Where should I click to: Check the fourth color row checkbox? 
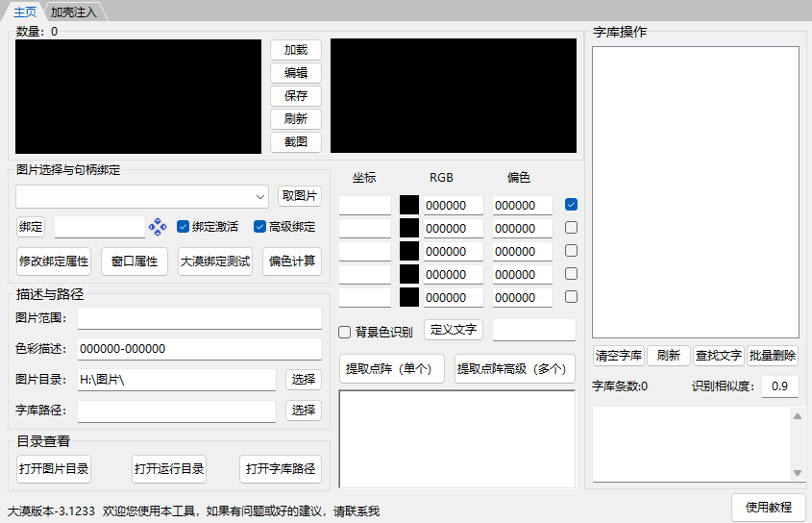(x=571, y=274)
